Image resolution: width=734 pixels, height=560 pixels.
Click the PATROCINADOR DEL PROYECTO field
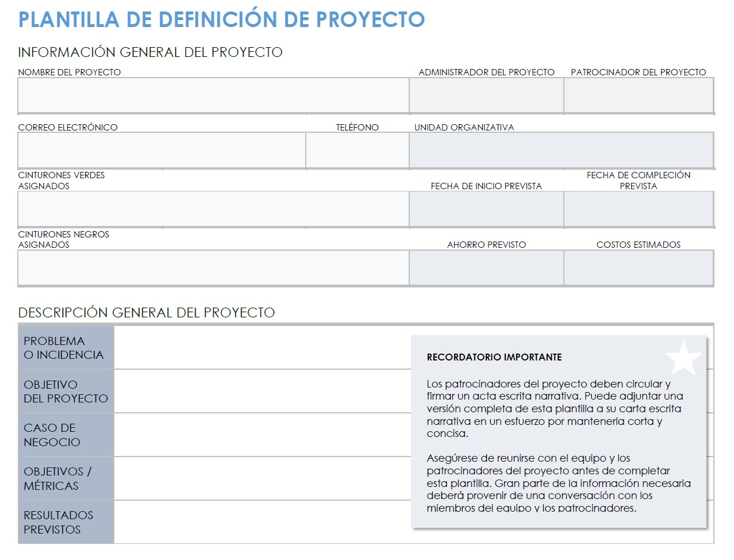(x=638, y=95)
